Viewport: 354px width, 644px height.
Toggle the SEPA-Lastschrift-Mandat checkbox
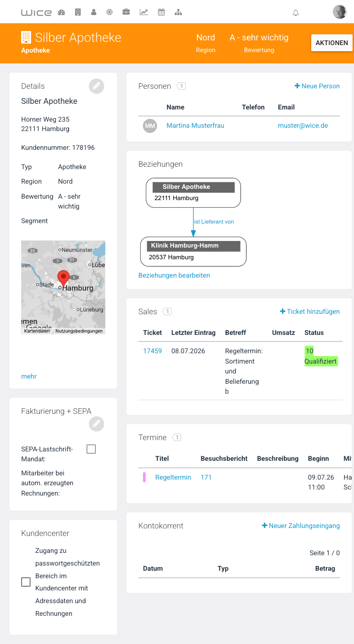coord(91,449)
